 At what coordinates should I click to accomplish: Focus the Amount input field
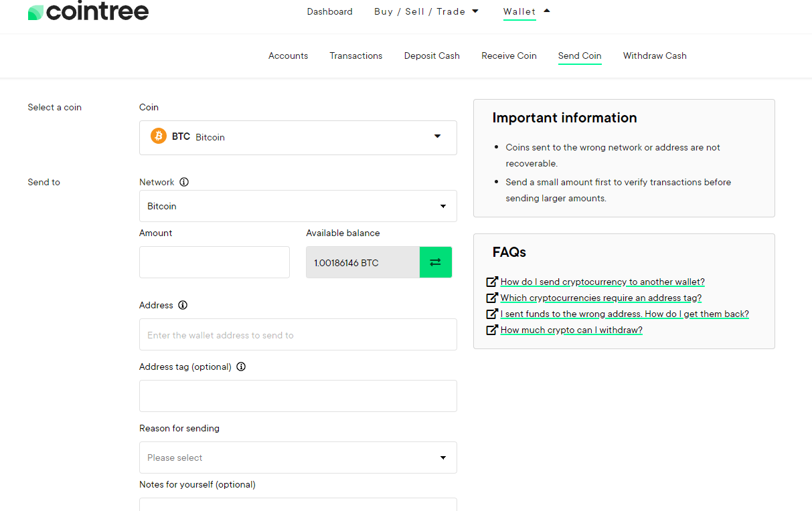click(x=214, y=262)
